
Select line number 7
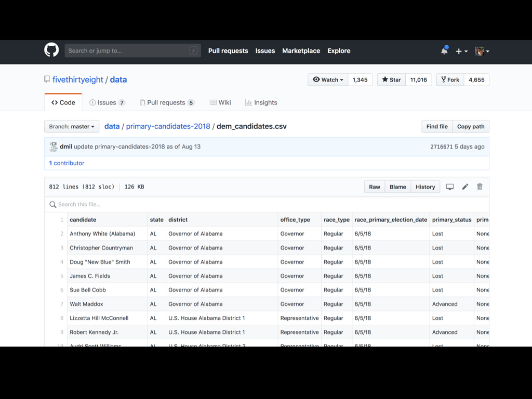click(x=62, y=304)
